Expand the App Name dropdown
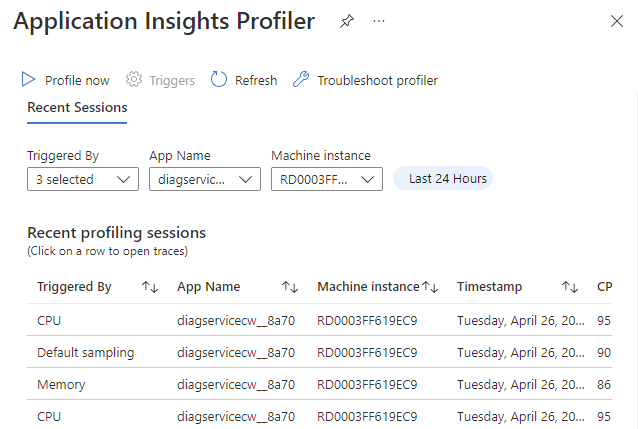Image resolution: width=638 pixels, height=429 pixels. click(x=204, y=179)
